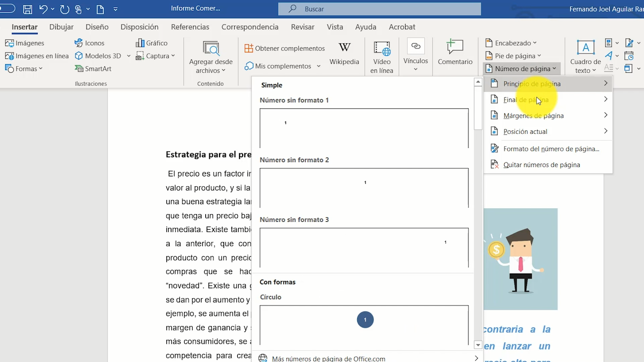
Task: Open the Cuadro de texto dropdown
Action: 585,57
